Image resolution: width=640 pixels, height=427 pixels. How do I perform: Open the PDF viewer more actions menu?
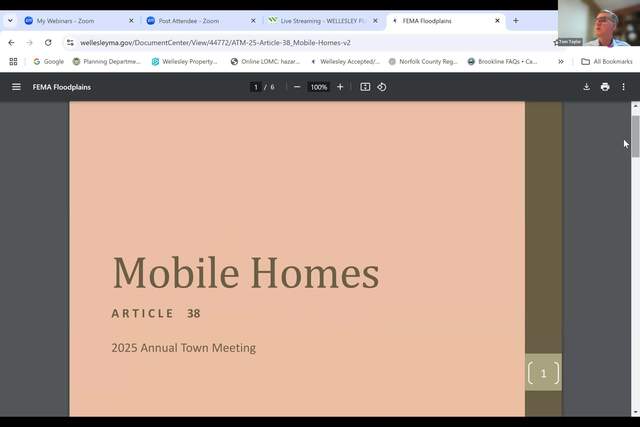pyautogui.click(x=623, y=87)
